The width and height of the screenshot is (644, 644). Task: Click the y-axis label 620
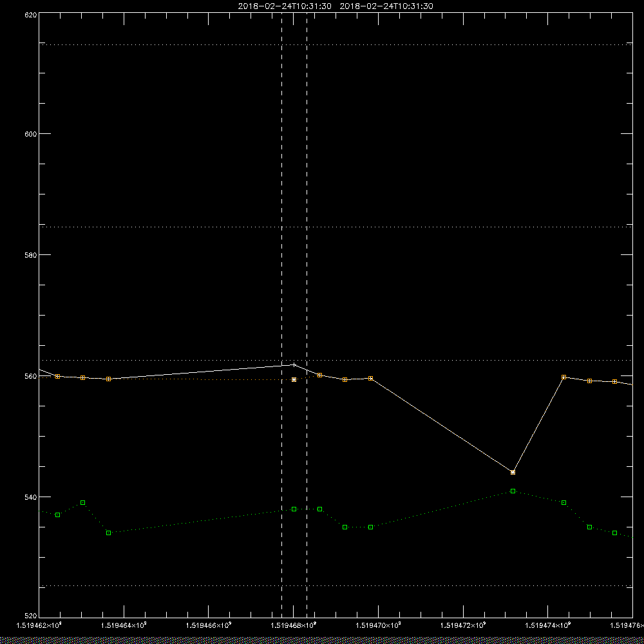pyautogui.click(x=31, y=15)
